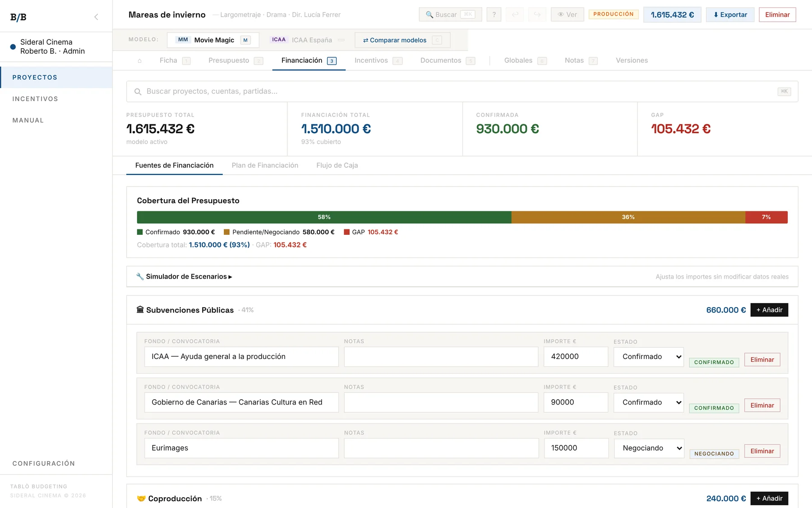Image resolution: width=812 pixels, height=508 pixels.
Task: Open the Presupuesto tab
Action: click(x=235, y=61)
